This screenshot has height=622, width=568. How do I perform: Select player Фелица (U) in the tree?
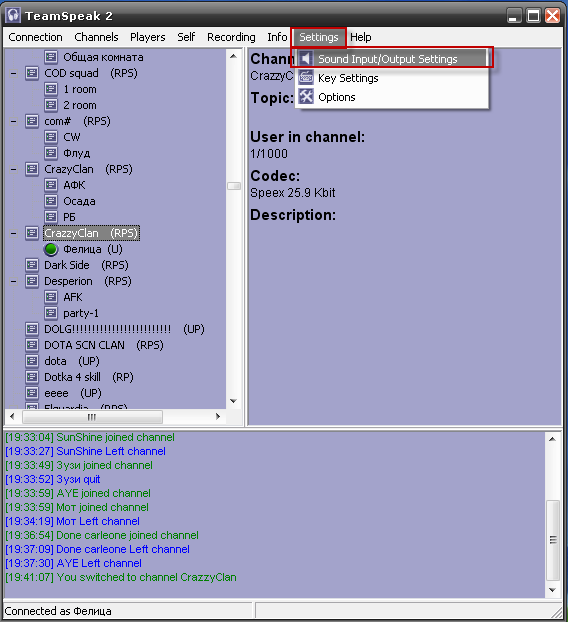[x=93, y=249]
